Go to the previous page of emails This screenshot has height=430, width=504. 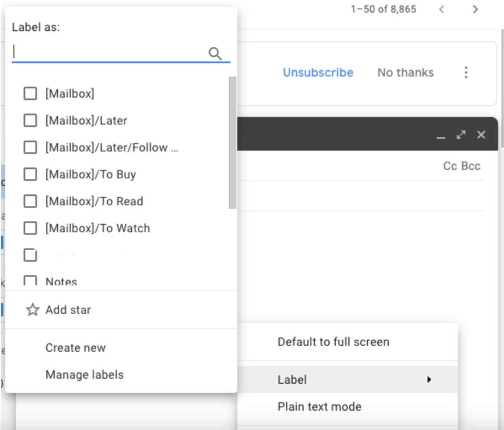pos(441,9)
